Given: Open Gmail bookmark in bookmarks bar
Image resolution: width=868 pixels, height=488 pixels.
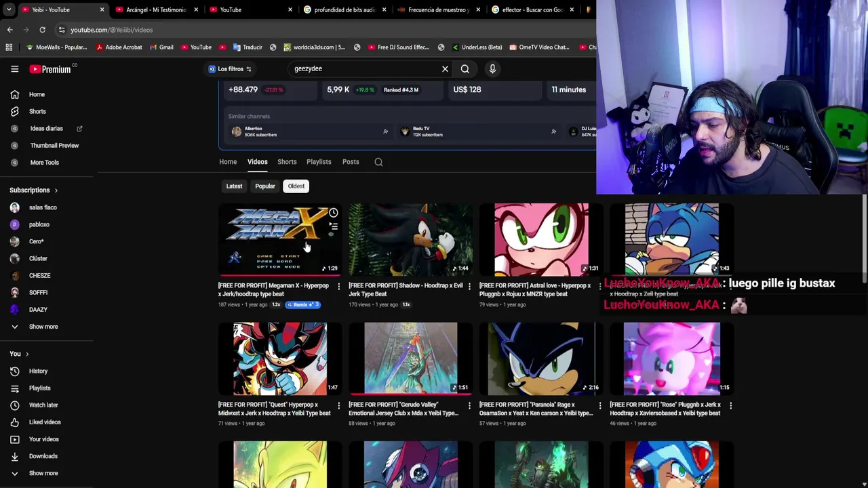Looking at the screenshot, I should coord(161,47).
